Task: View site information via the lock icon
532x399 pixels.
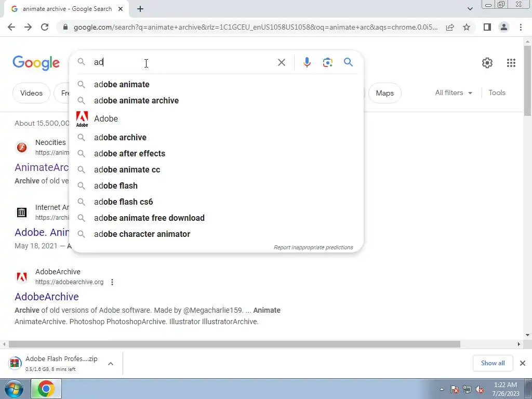Action: [x=65, y=27]
